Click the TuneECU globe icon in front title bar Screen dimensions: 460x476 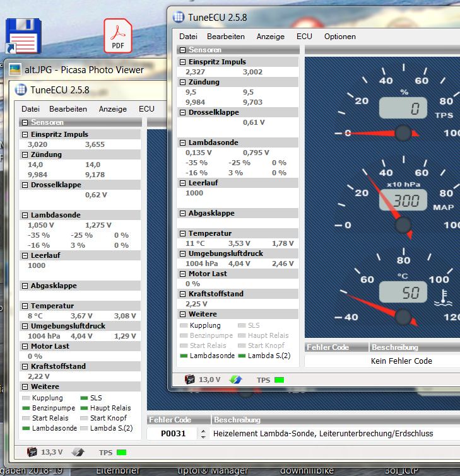tap(179, 17)
